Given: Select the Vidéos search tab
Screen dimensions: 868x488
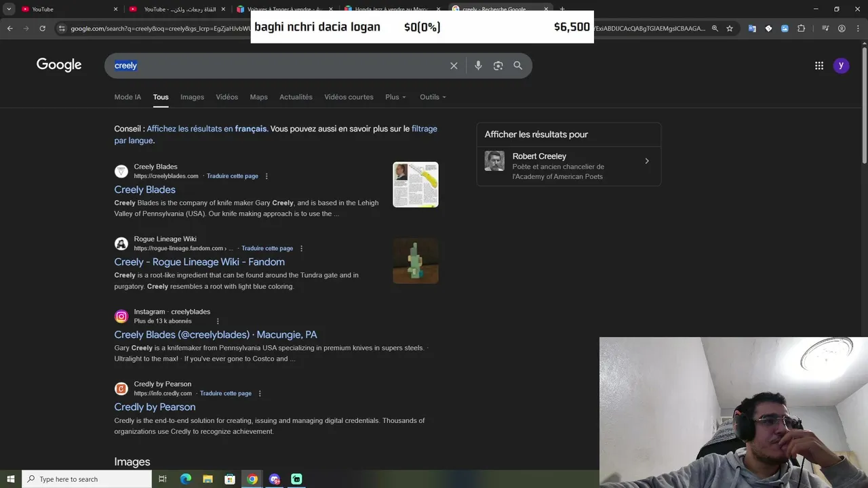Looking at the screenshot, I should click(226, 97).
